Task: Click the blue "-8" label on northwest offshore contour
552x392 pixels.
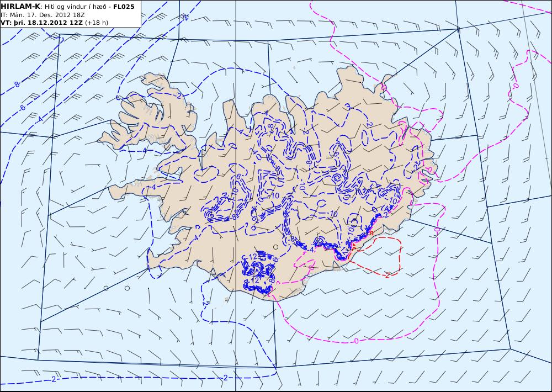Action: (x=16, y=84)
